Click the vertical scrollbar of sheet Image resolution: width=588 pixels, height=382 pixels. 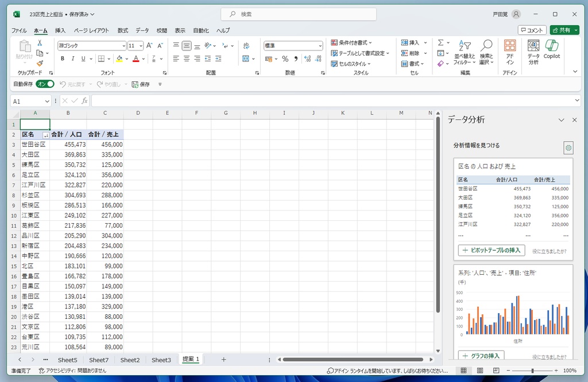coord(438,215)
